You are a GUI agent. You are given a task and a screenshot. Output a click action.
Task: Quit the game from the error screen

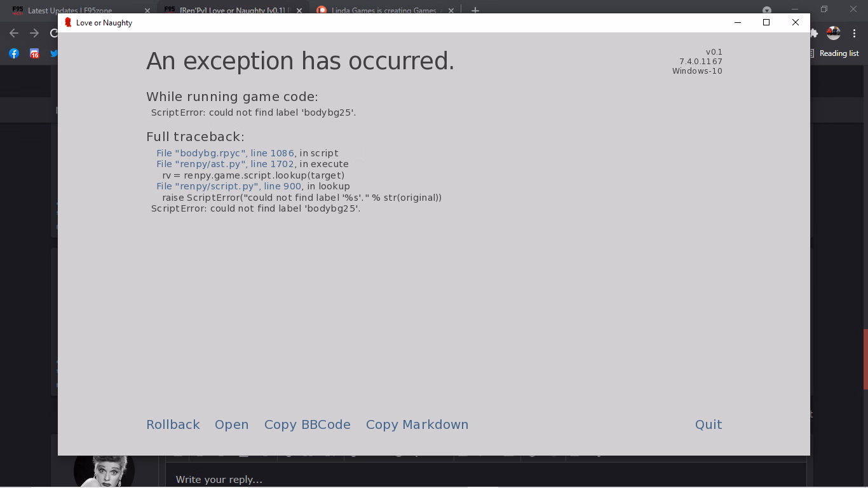pyautogui.click(x=709, y=424)
